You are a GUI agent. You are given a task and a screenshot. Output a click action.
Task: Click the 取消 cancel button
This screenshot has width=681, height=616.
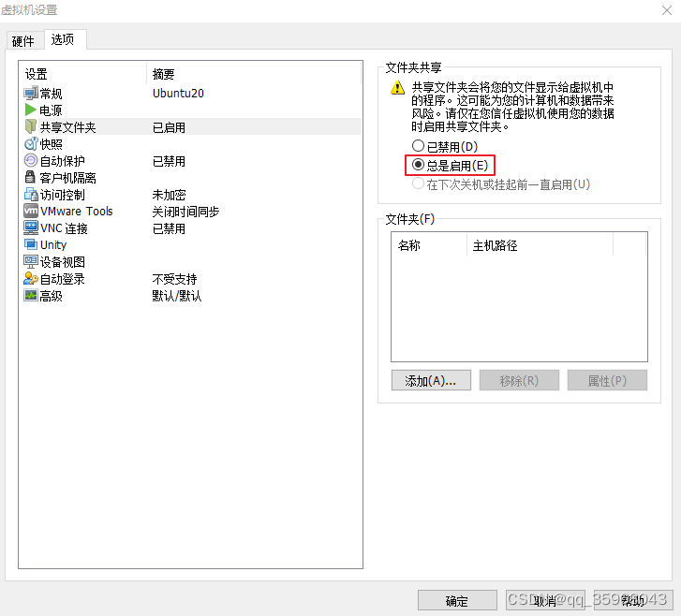click(x=545, y=600)
